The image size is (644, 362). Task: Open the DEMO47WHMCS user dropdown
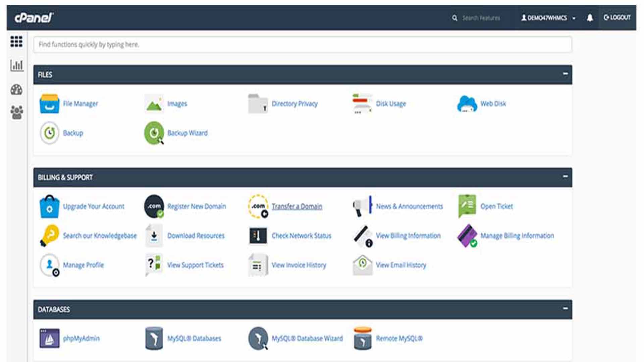coord(548,18)
